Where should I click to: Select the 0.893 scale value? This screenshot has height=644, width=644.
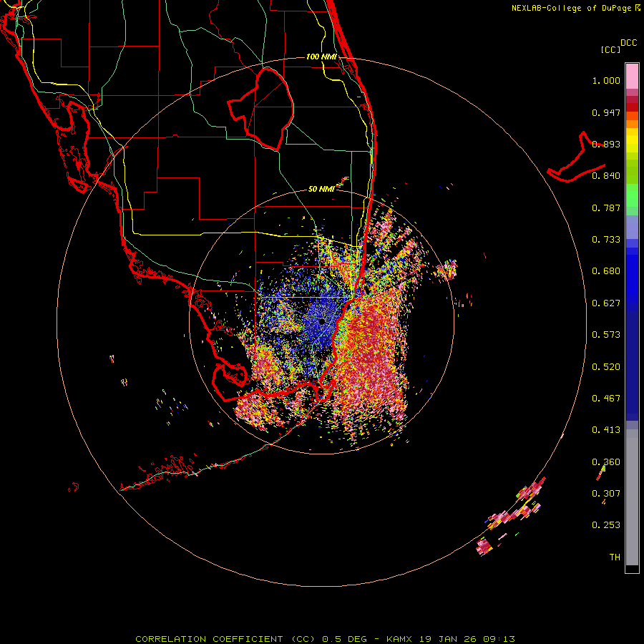tap(606, 144)
